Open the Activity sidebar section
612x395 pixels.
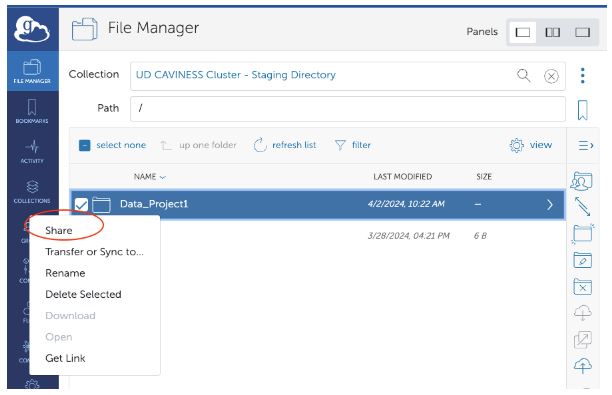(32, 152)
